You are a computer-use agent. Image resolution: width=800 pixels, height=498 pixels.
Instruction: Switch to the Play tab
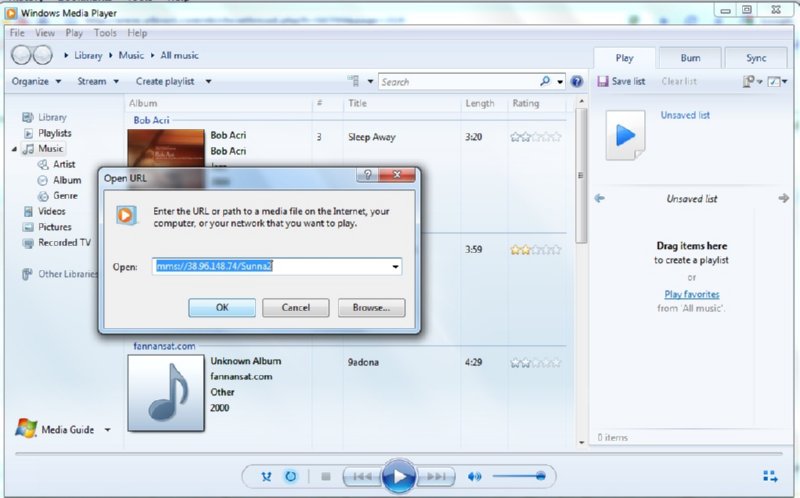[x=624, y=58]
